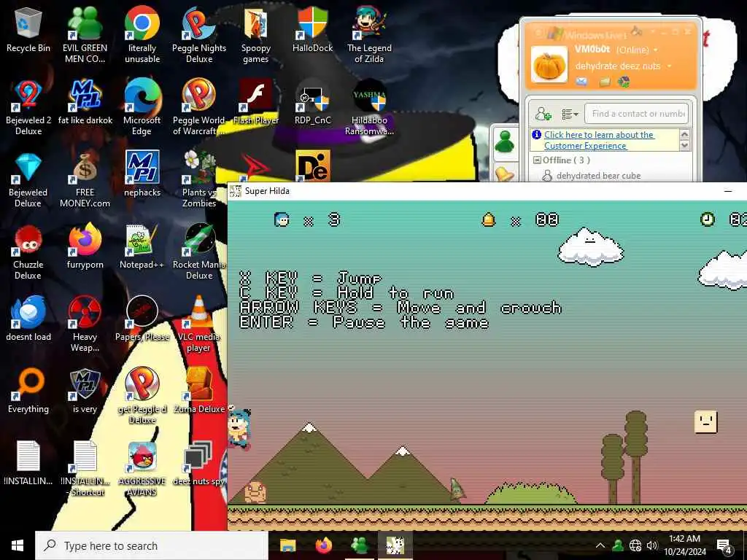Open the Bejeweled Deluxe diamond icon
The image size is (747, 560).
(28, 179)
